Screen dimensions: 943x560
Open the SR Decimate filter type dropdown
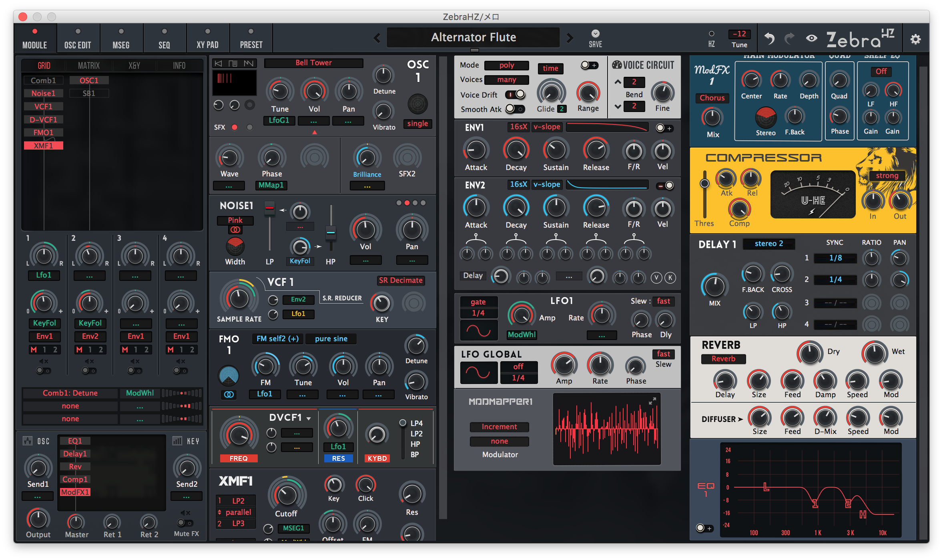click(401, 280)
